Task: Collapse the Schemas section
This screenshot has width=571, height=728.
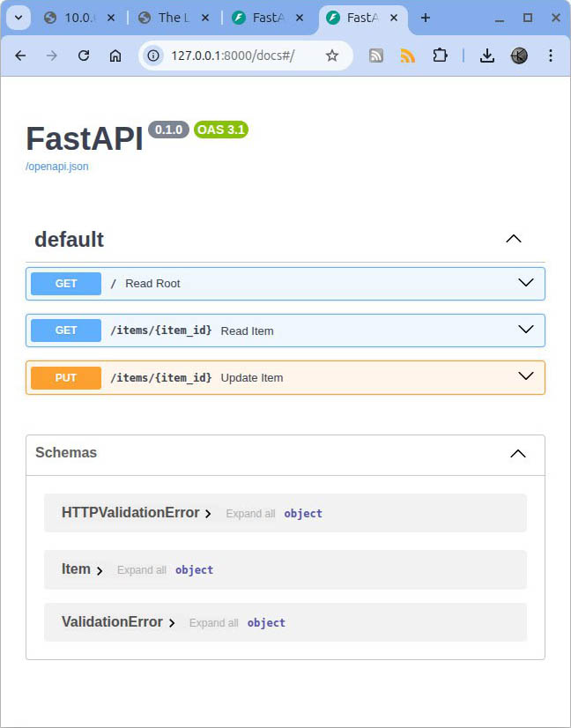Action: (518, 453)
